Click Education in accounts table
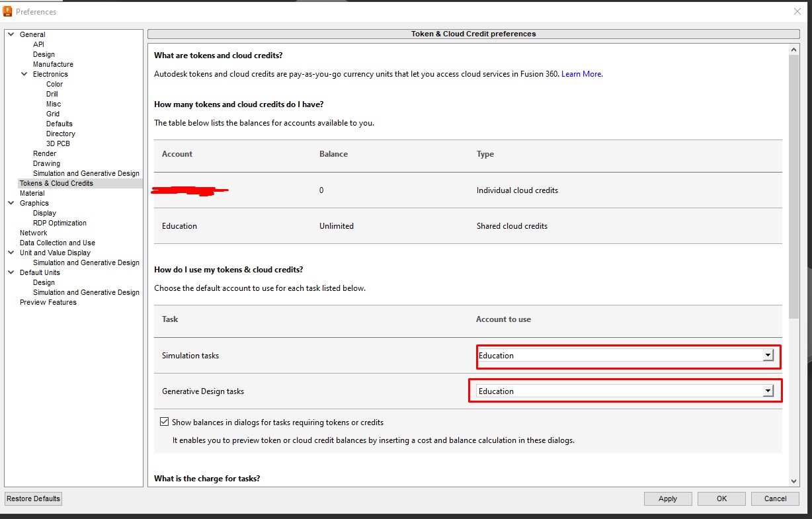The height and width of the screenshot is (519, 812). coord(179,226)
